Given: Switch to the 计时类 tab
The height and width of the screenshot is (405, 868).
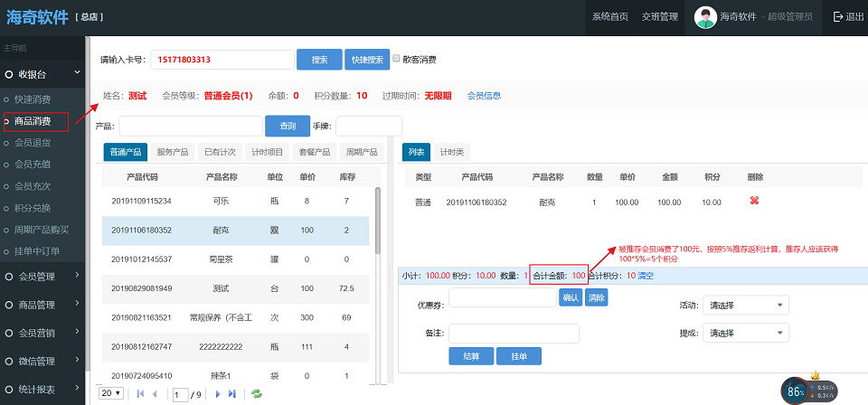Looking at the screenshot, I should [450, 152].
